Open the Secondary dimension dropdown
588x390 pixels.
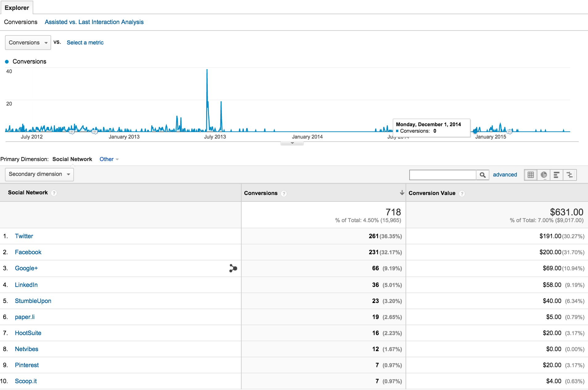[x=39, y=174]
